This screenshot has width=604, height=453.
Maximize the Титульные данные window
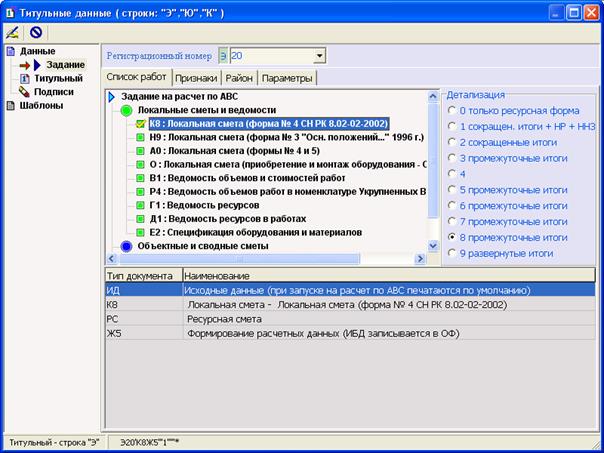[x=574, y=13]
